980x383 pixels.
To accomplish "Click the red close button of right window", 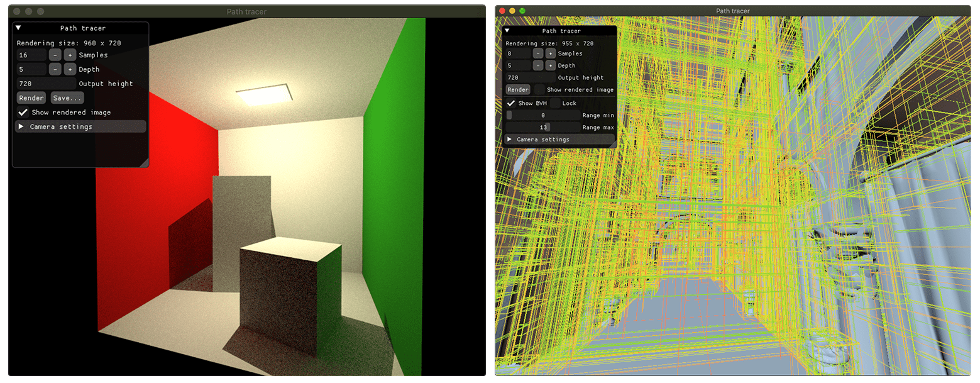I will coord(502,11).
